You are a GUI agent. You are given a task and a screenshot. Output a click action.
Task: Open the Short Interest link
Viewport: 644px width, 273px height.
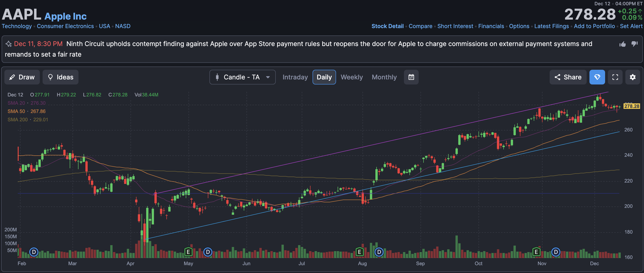coord(455,26)
